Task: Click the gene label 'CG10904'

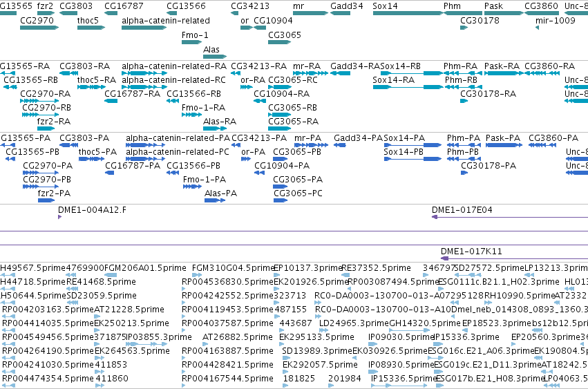Action: point(273,21)
